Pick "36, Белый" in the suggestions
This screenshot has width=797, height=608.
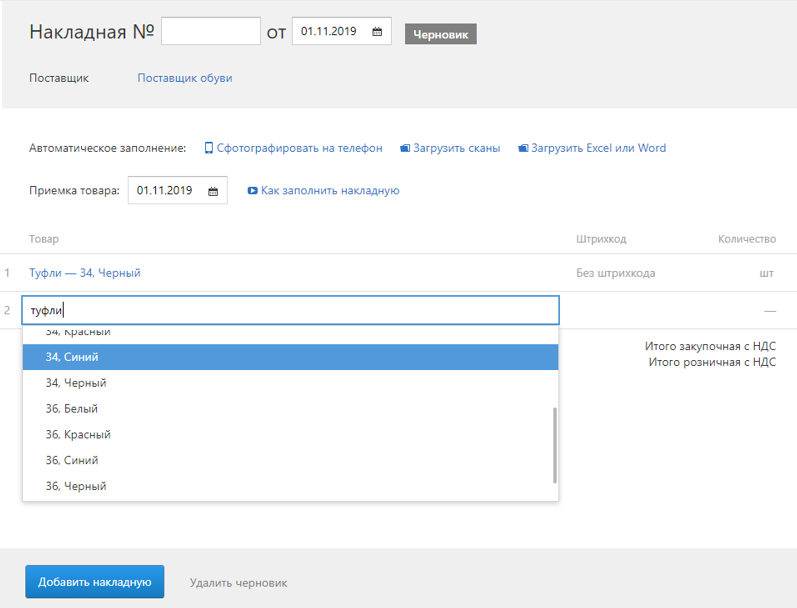(72, 409)
